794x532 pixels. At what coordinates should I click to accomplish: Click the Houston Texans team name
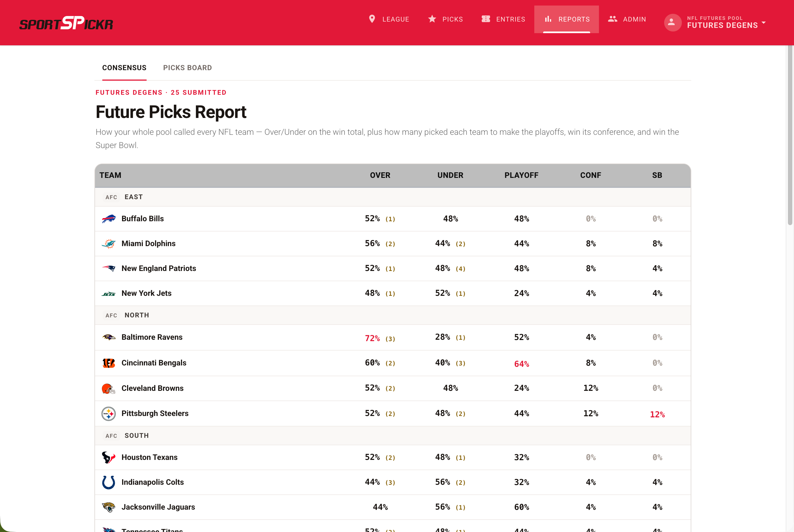149,457
